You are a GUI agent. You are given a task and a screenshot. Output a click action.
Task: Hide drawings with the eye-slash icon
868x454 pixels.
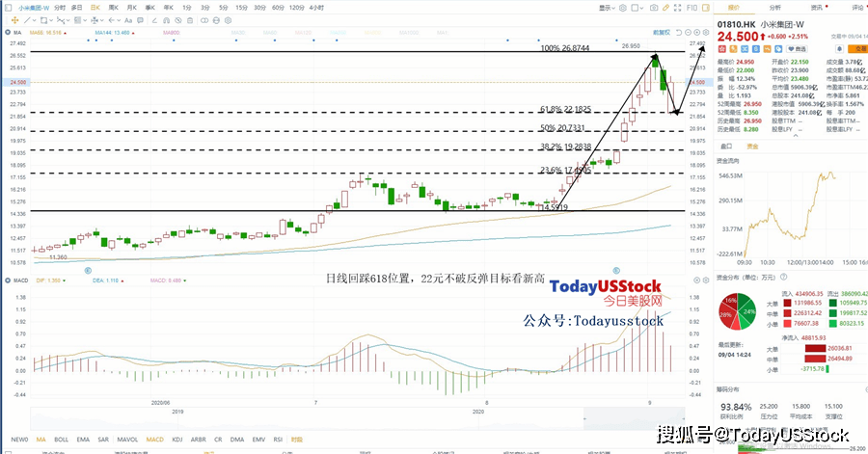[178, 20]
